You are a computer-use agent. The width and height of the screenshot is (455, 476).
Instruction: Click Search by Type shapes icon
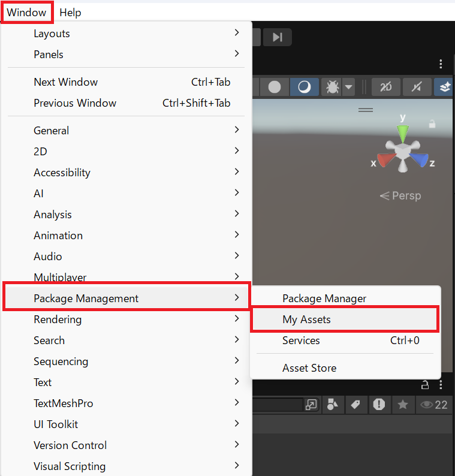click(333, 405)
